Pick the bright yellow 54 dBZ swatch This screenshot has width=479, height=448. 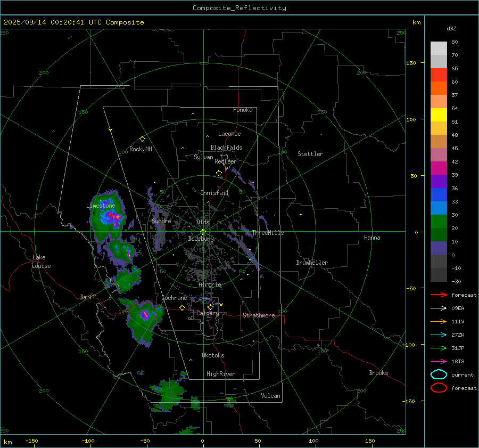coord(439,115)
